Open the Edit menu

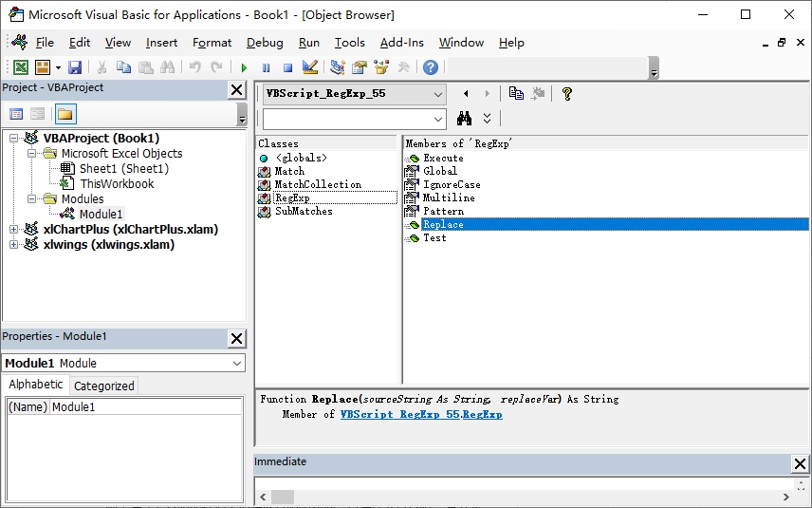80,43
